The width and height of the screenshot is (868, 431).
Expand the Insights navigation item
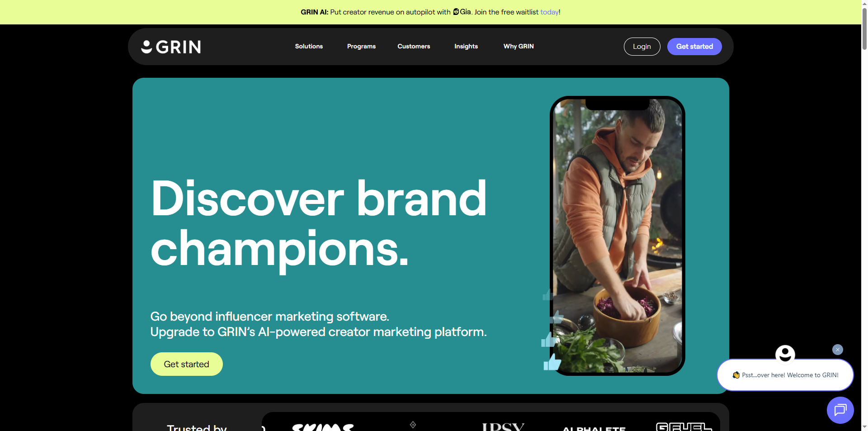(x=466, y=46)
